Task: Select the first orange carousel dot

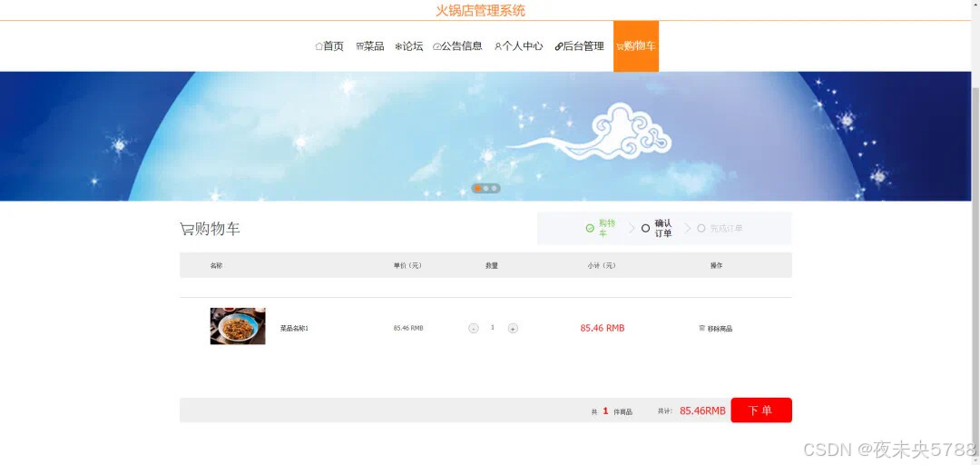Action: pos(477,188)
